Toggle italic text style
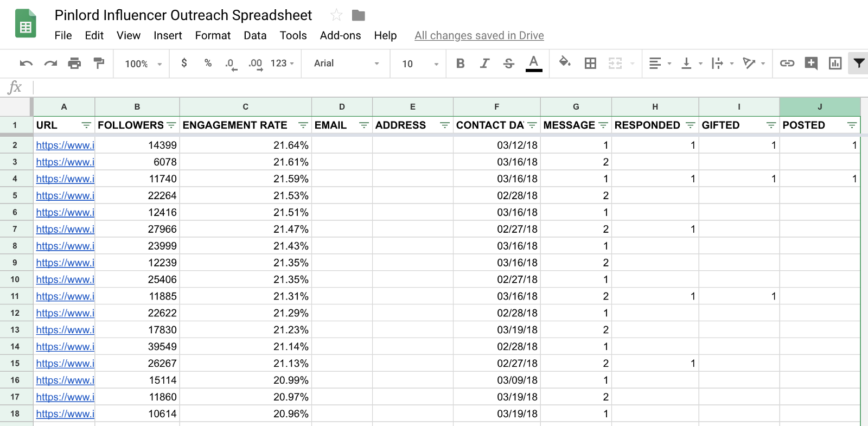868x426 pixels. tap(484, 63)
